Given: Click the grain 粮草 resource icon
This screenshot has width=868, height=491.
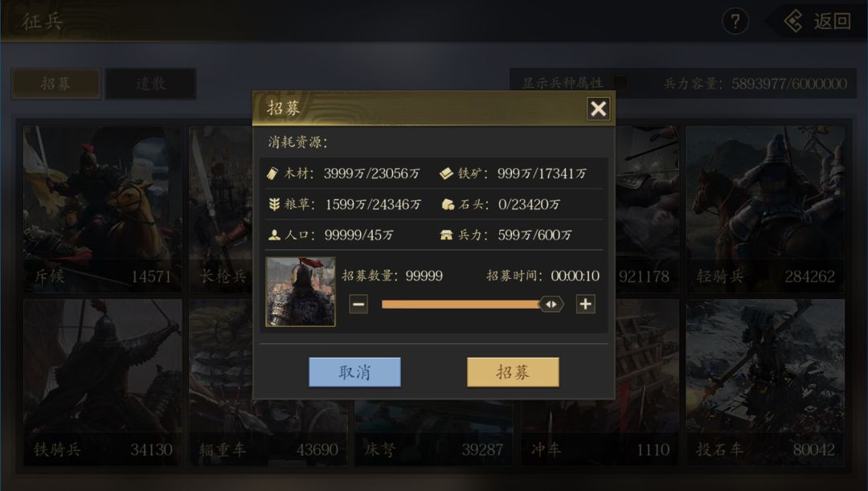Looking at the screenshot, I should pos(274,204).
